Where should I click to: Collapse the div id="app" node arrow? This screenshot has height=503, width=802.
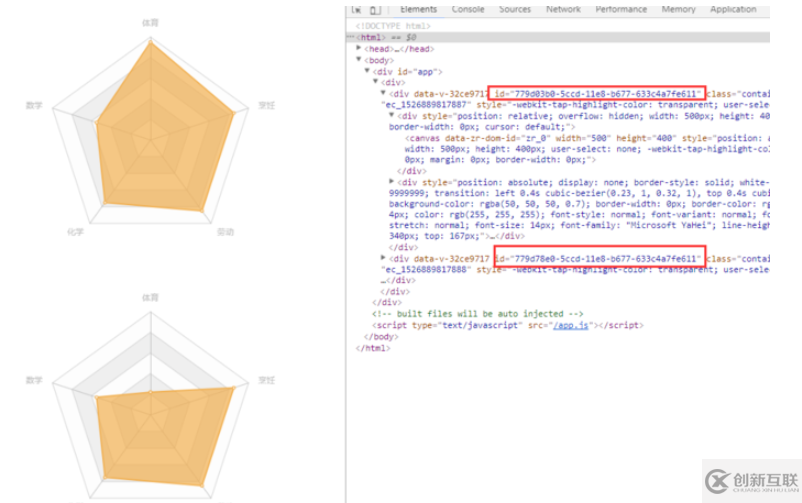(367, 71)
